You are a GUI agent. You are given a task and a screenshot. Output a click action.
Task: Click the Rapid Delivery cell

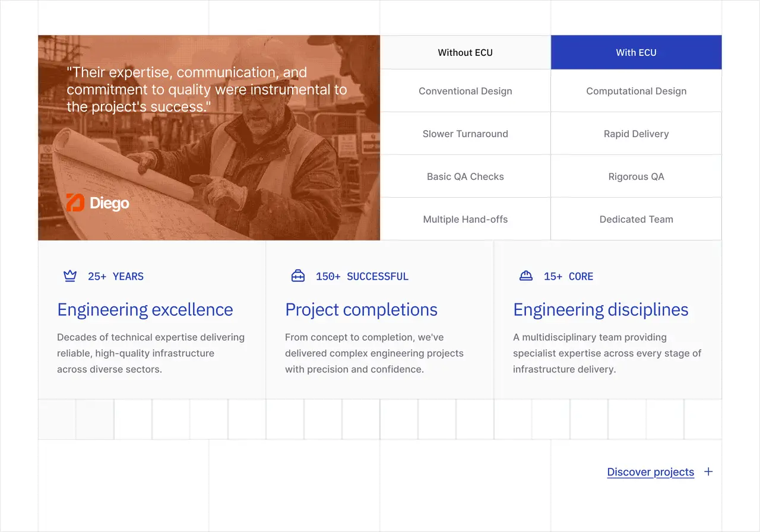click(636, 134)
